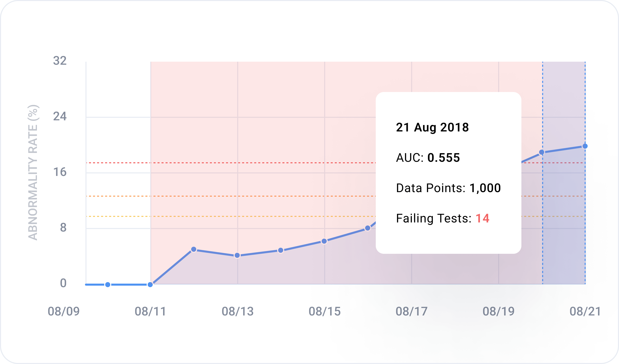
Task: Click the Data Points 1,000 value
Action: tap(485, 188)
